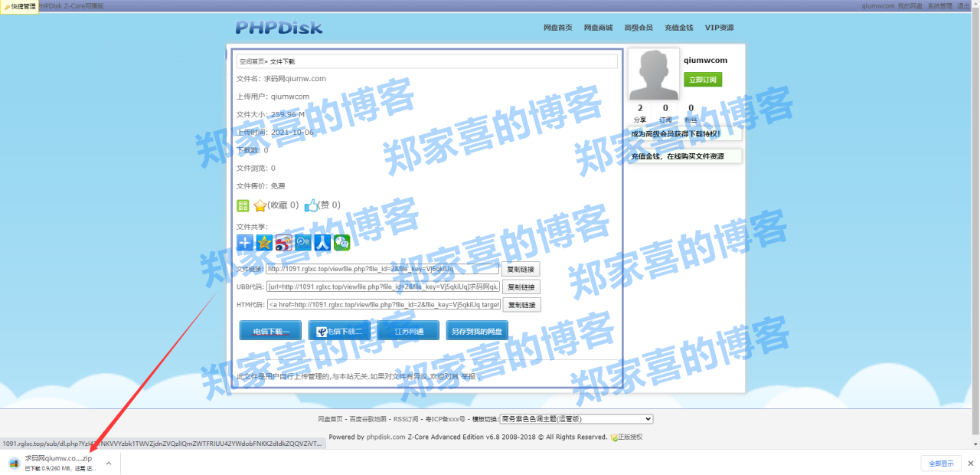Screen dimensions: 980x475
Task: Click the green QR code icon
Action: coord(243,205)
